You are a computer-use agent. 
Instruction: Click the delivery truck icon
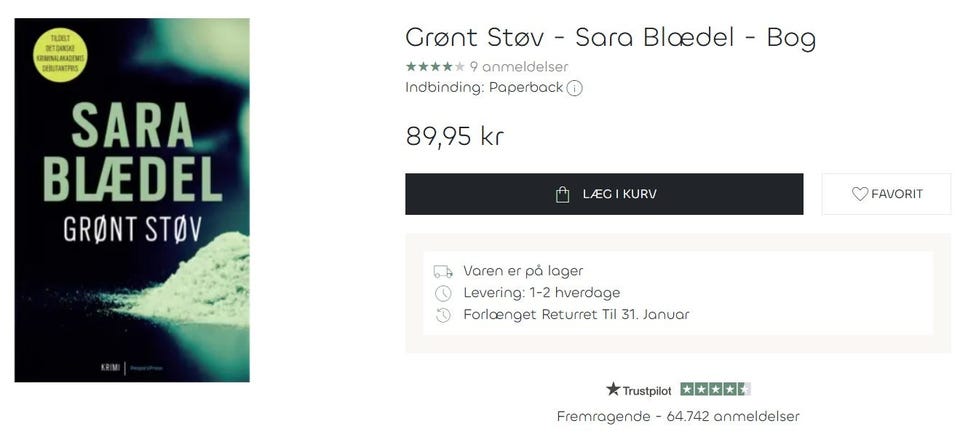click(x=443, y=271)
